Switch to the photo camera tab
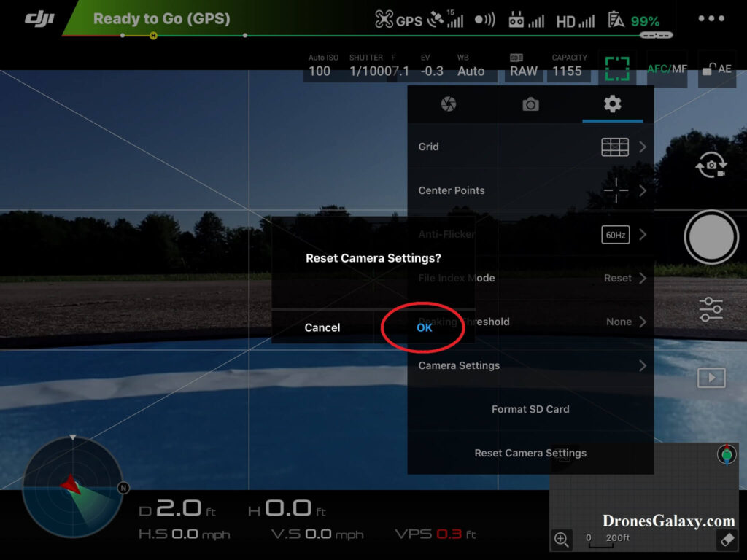The image size is (747, 560). pyautogui.click(x=530, y=104)
